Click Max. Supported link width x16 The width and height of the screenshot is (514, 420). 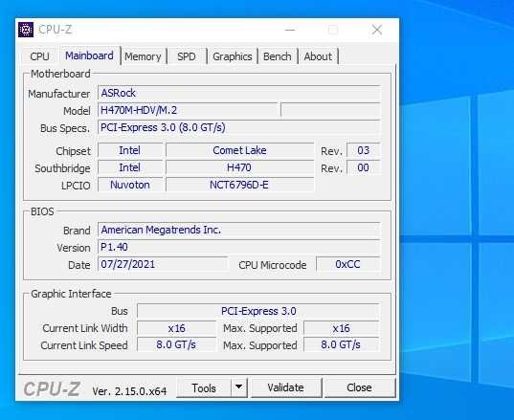[342, 328]
